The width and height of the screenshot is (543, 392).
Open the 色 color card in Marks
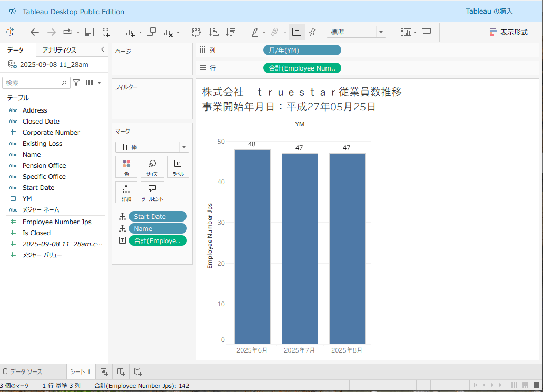(126, 167)
